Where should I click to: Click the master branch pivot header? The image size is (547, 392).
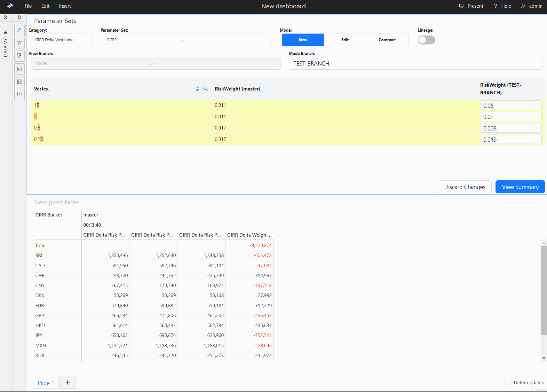click(91, 215)
